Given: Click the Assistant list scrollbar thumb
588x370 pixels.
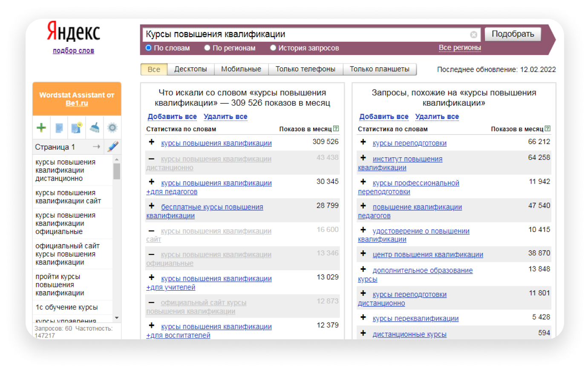Looking at the screenshot, I should [x=117, y=171].
